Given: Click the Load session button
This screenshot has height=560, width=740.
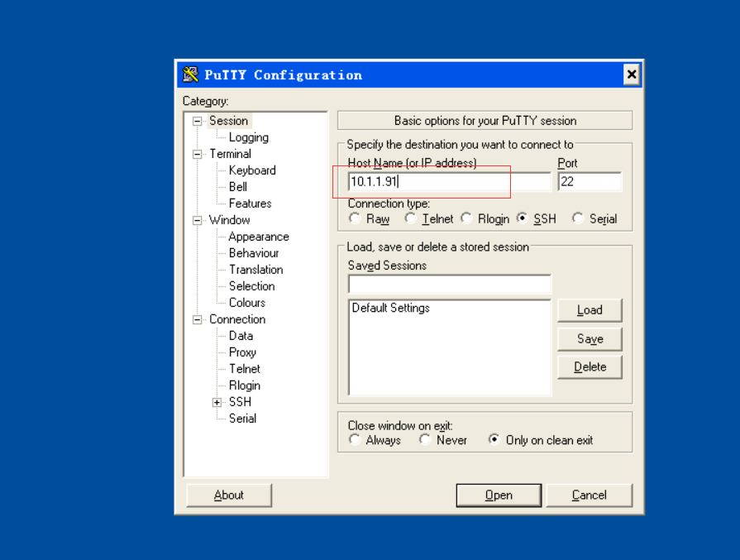Looking at the screenshot, I should tap(590, 310).
